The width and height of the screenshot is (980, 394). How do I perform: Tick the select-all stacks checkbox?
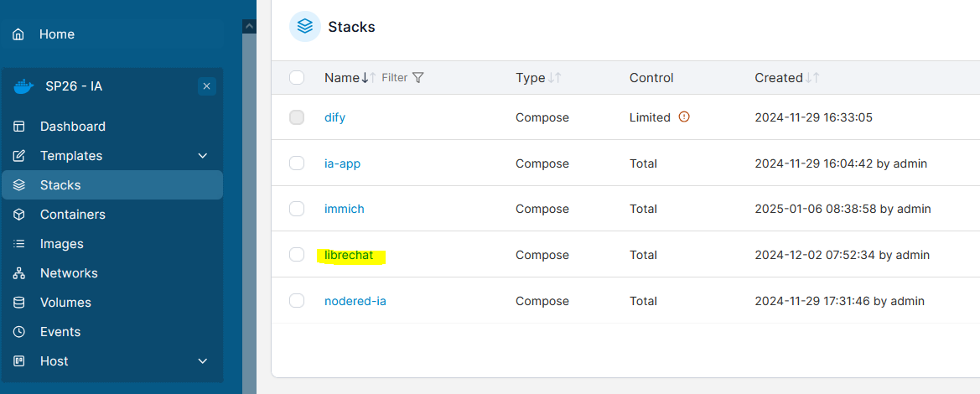297,78
